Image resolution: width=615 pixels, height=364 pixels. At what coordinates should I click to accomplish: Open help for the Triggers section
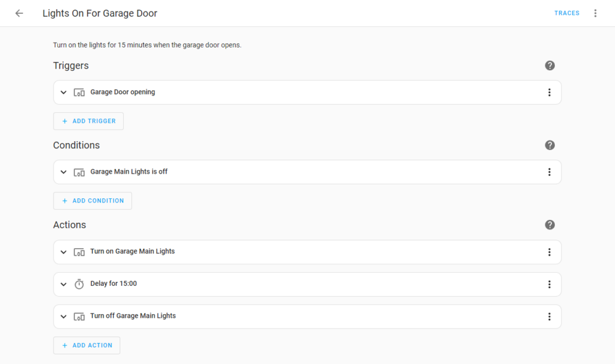550,65
